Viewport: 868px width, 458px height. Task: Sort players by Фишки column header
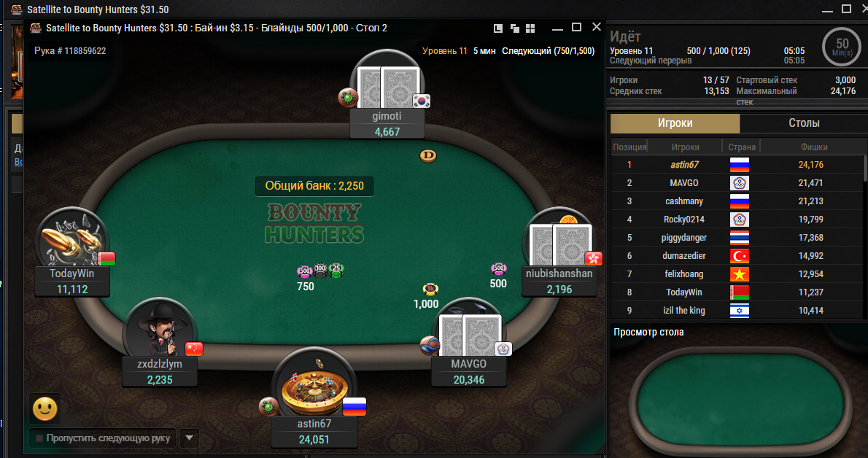814,147
